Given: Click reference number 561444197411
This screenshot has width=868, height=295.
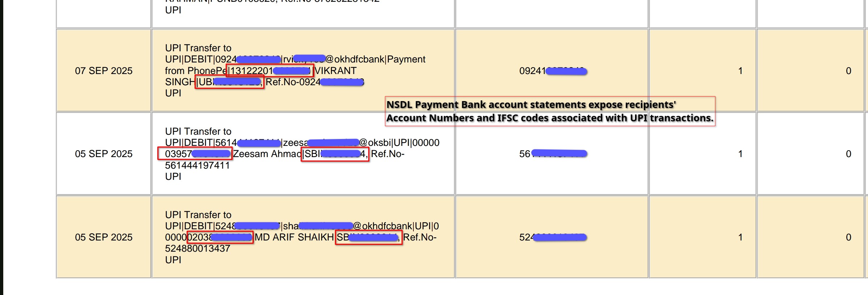Looking at the screenshot, I should pyautogui.click(x=197, y=165).
